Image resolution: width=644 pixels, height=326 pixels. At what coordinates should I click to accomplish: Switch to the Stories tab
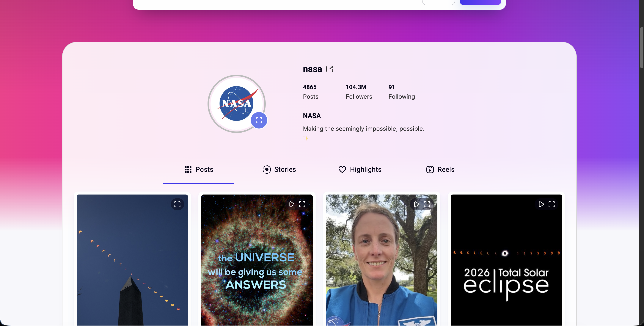[279, 170]
